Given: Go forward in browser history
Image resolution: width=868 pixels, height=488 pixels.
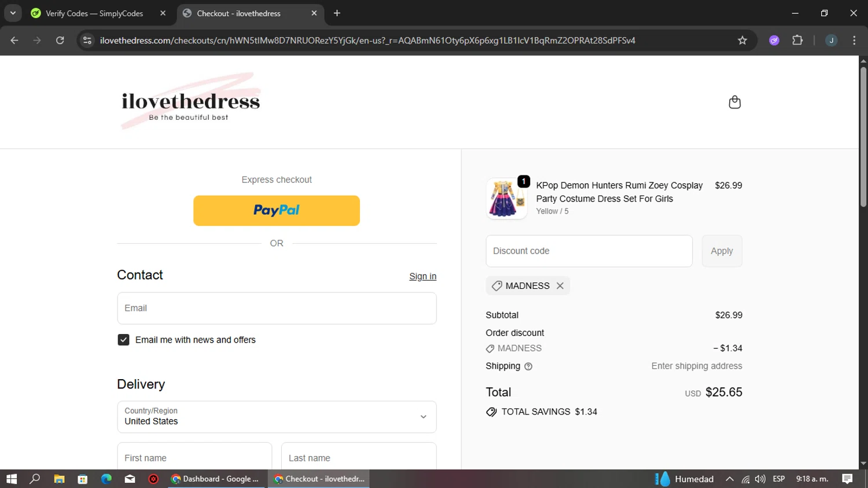Looking at the screenshot, I should pyautogui.click(x=37, y=40).
